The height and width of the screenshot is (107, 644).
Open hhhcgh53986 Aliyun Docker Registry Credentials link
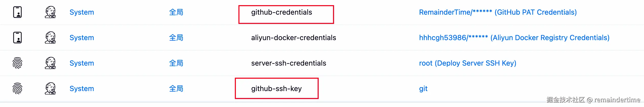tap(514, 38)
